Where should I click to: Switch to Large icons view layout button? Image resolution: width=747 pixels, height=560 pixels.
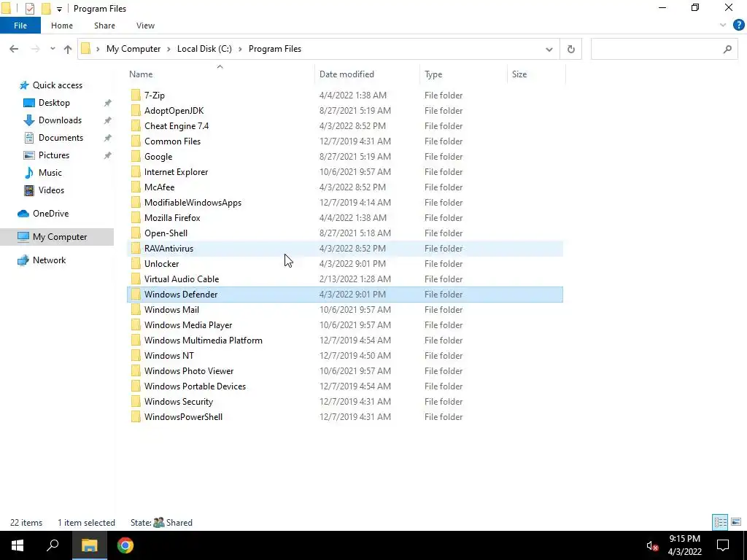[x=736, y=522]
